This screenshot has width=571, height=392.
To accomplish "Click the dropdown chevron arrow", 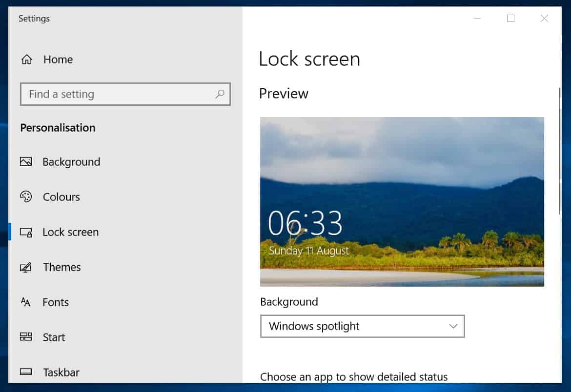I will click(x=453, y=326).
